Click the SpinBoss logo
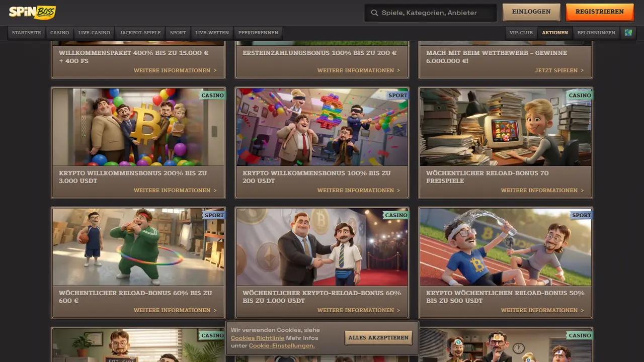This screenshot has width=644, height=362. pos(32,12)
